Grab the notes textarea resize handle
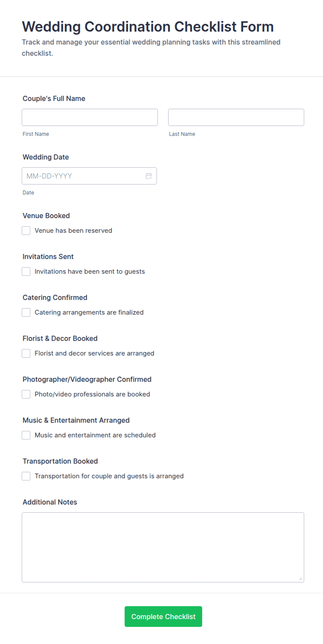 [300, 579]
